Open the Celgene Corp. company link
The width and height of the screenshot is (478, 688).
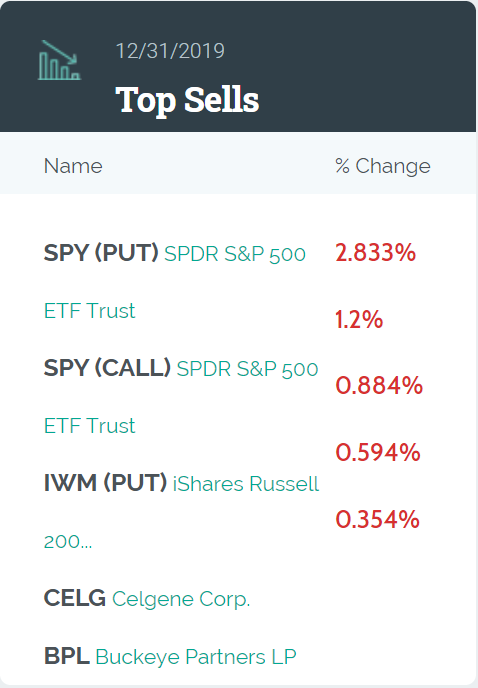tap(181, 599)
